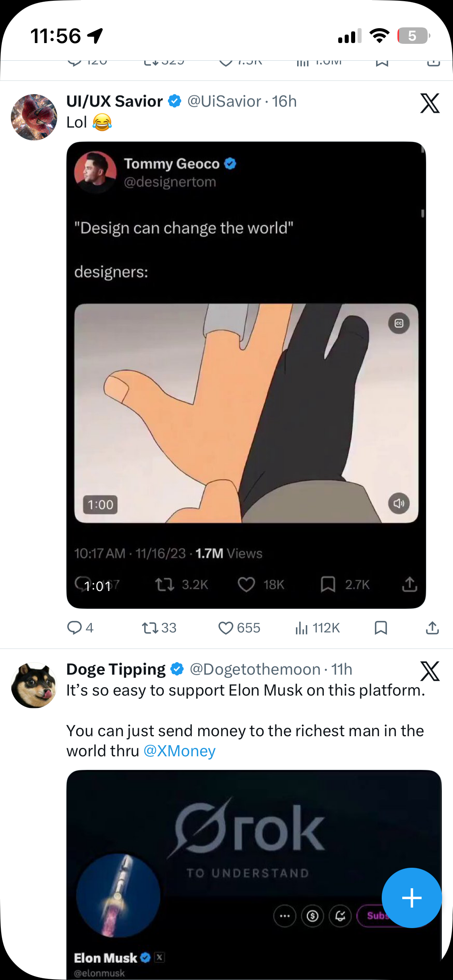Tap the reply icon on UiSavior's post
The image size is (453, 980).
(74, 628)
